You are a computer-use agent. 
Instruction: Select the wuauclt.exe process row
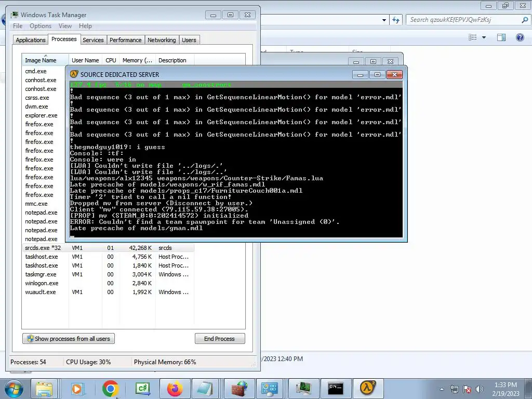coord(108,292)
